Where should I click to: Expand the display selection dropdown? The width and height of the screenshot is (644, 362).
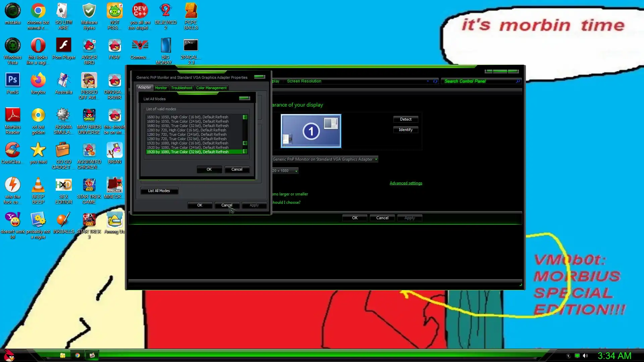click(376, 159)
